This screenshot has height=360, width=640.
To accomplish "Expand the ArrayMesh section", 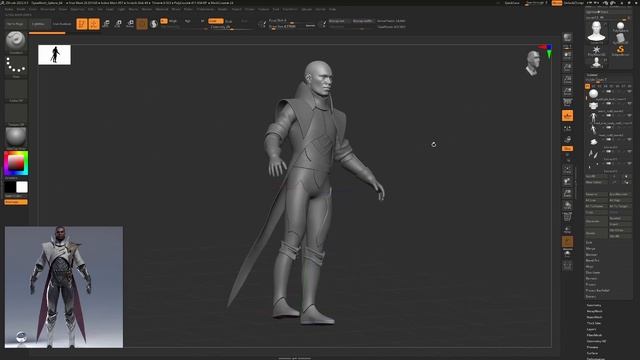I will [595, 311].
